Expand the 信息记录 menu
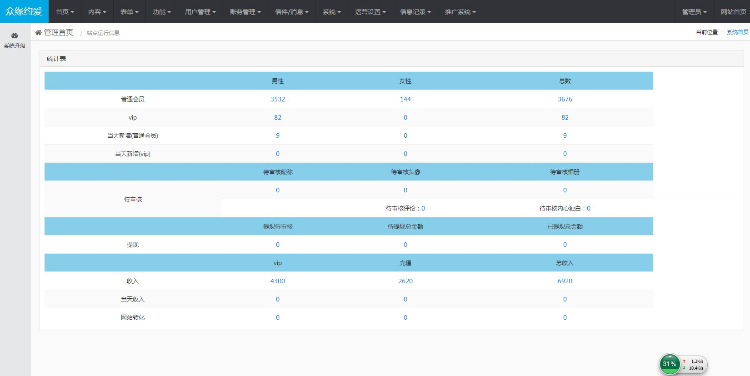Viewport: 750px width, 376px height. point(415,12)
